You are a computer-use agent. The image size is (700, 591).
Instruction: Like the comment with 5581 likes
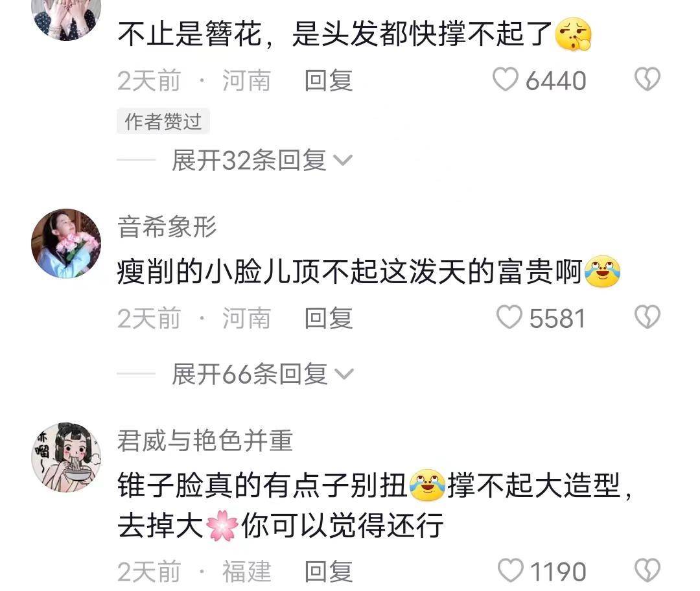point(509,318)
